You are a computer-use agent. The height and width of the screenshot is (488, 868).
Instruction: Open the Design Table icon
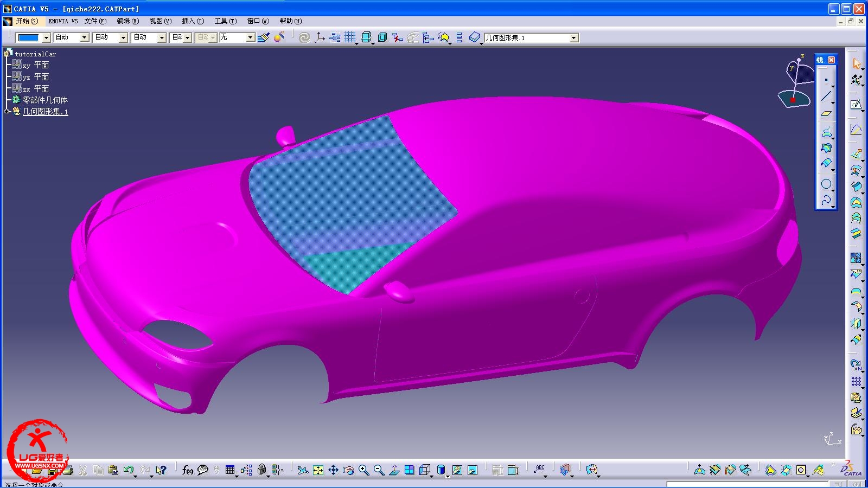pyautogui.click(x=230, y=470)
